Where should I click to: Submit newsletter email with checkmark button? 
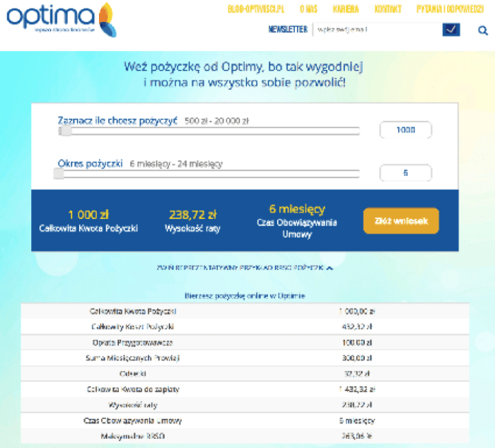451,30
